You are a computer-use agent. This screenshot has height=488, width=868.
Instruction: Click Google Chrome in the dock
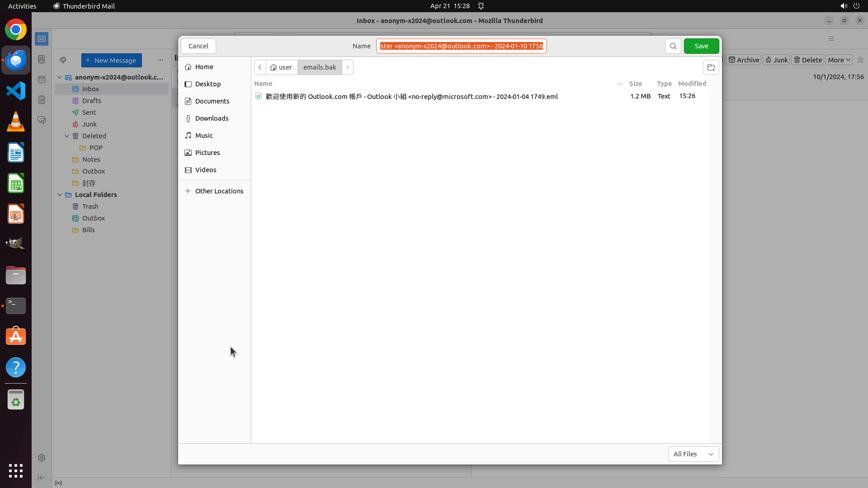pos(16,30)
